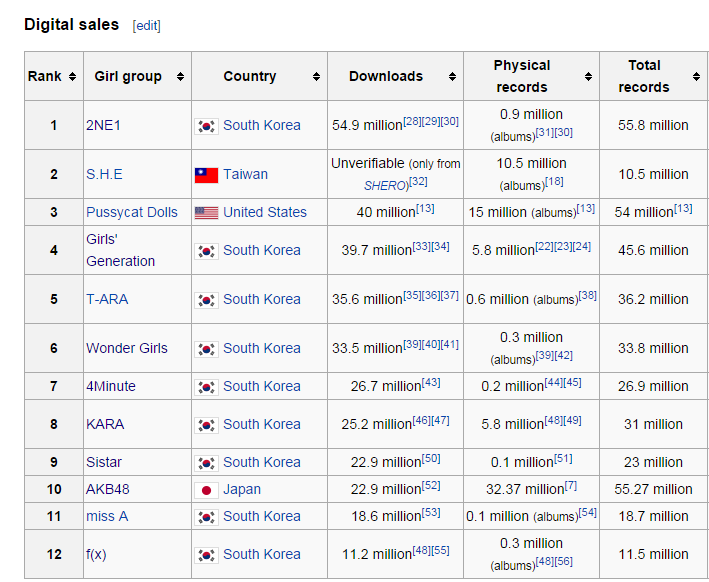Screen dimensions: 709x582
Task: Sort table by Girl group arrows
Action: 180,76
